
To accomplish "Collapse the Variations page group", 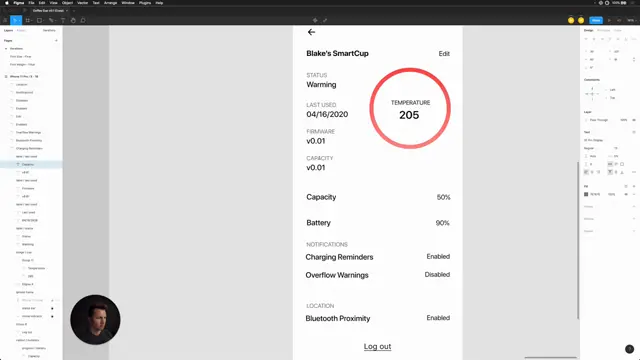I will [6, 49].
